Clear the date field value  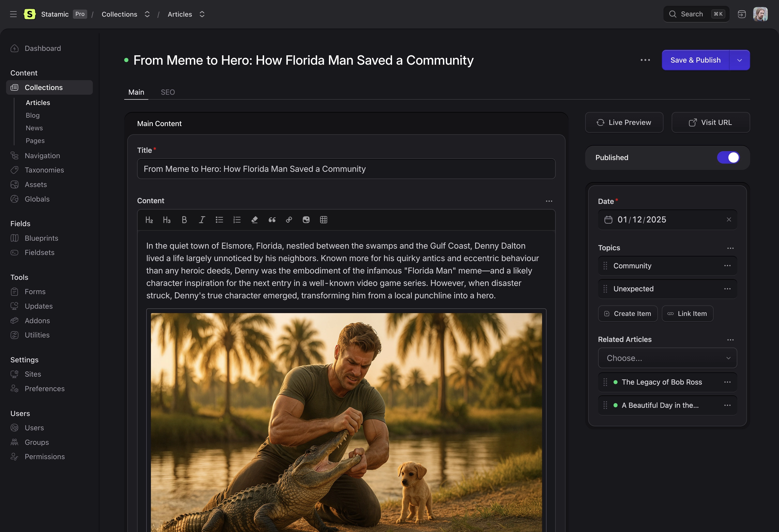729,220
